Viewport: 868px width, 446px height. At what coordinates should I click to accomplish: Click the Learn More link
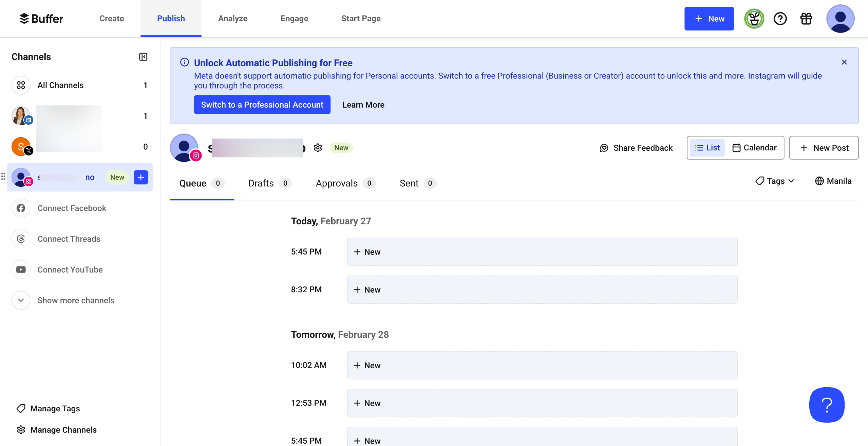click(363, 105)
